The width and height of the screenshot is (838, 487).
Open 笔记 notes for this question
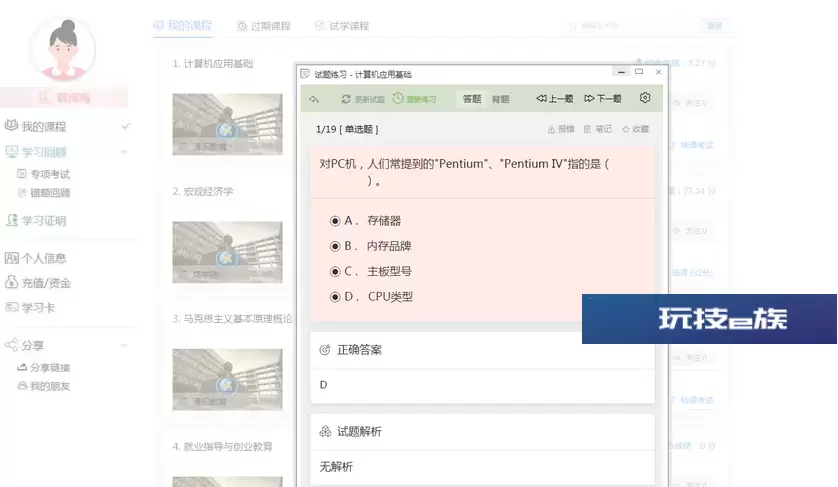tap(598, 129)
